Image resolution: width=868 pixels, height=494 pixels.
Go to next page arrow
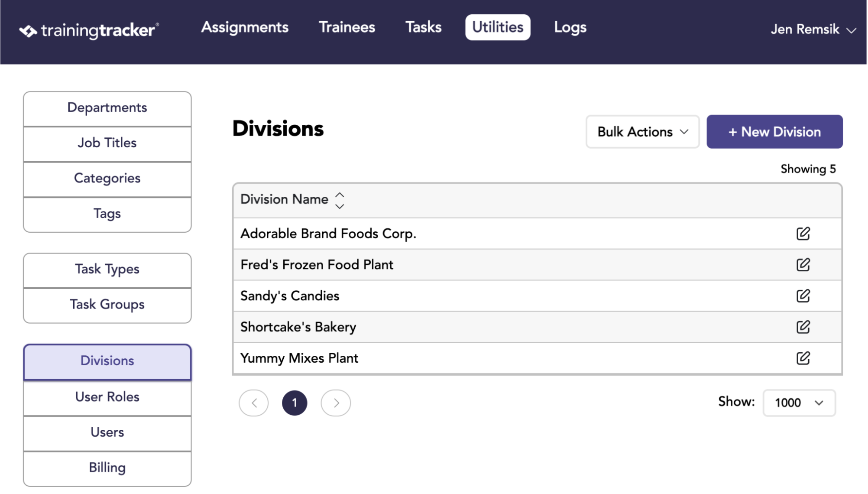pos(336,403)
